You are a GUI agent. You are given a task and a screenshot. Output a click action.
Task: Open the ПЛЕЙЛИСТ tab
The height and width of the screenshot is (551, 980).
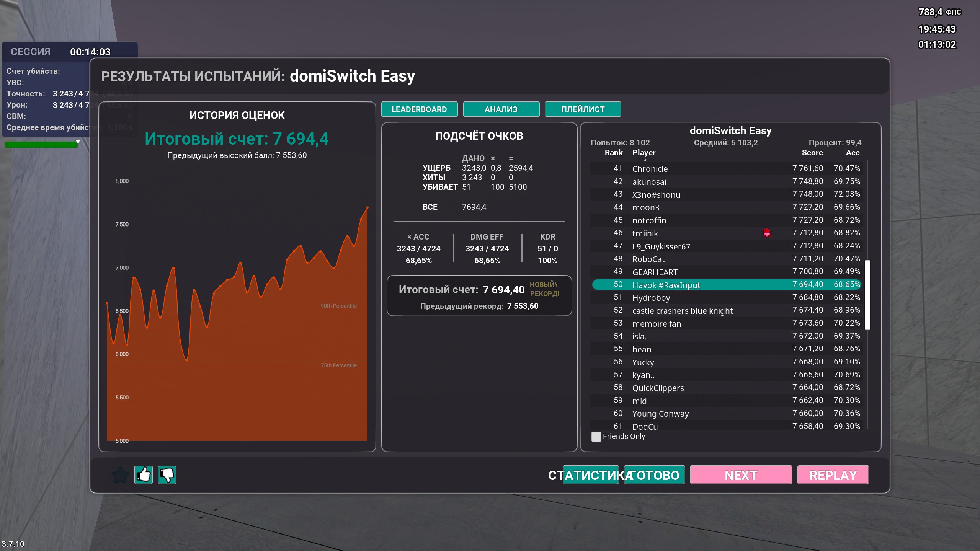pos(583,109)
